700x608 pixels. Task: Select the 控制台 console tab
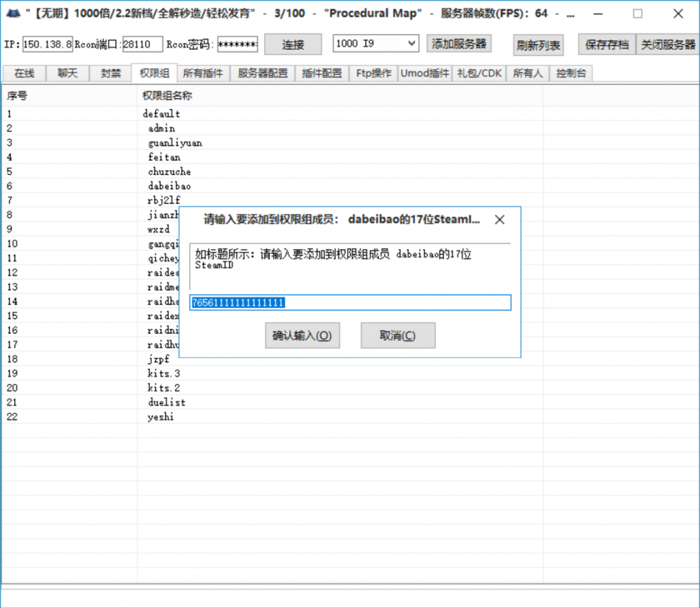coord(570,73)
